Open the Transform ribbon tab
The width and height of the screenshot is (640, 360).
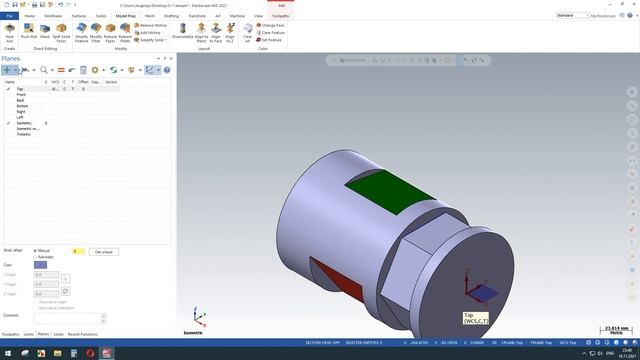point(197,16)
